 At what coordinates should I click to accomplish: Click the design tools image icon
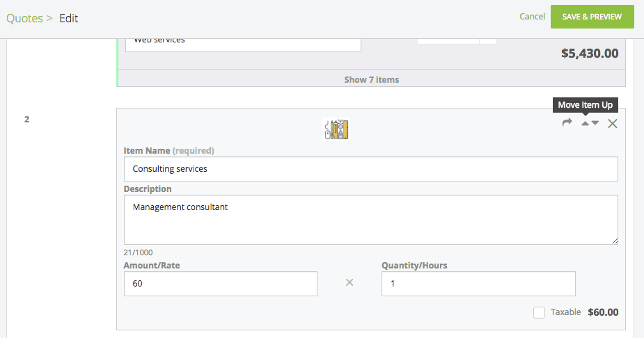click(336, 129)
